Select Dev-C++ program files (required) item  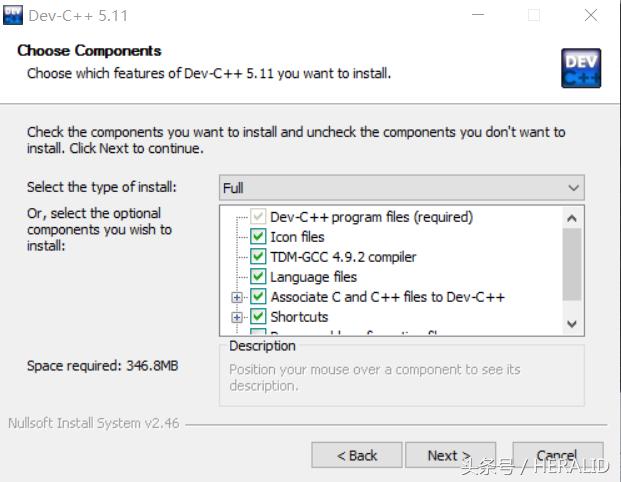pos(371,217)
